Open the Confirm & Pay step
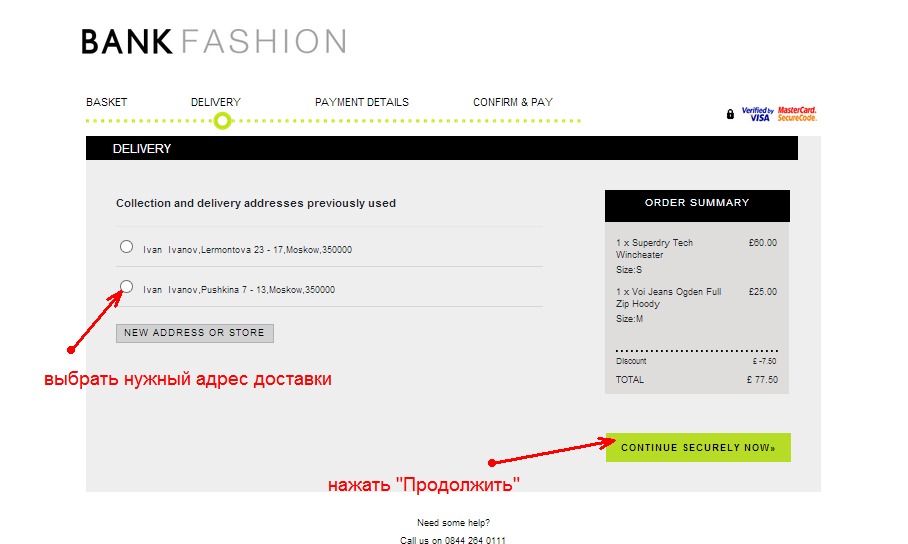Screen dimensions: 908x544 tap(512, 102)
